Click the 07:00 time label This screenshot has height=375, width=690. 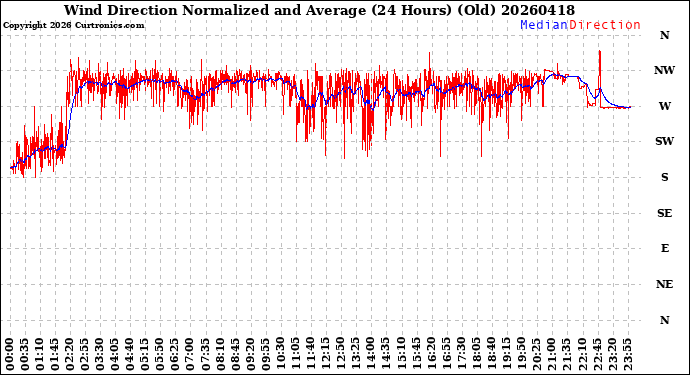point(190,354)
